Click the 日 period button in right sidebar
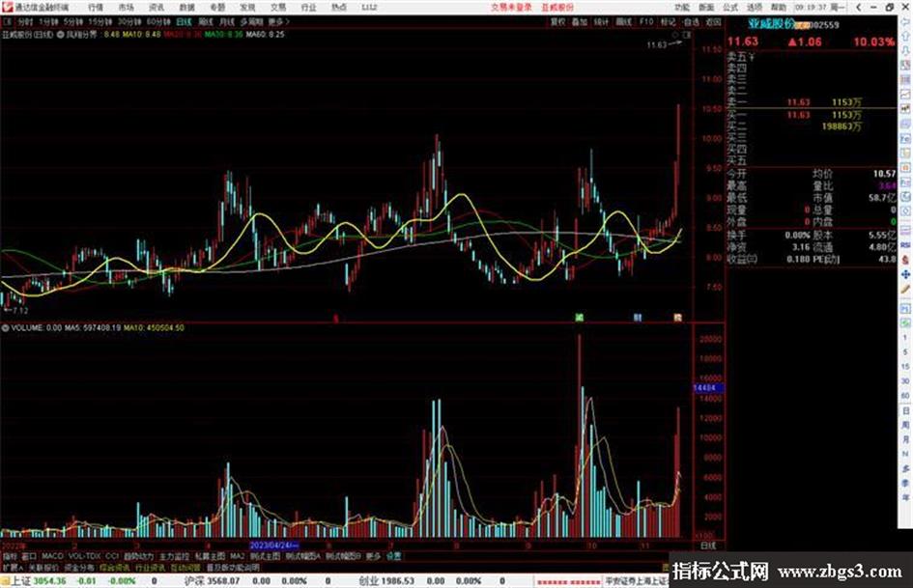913x588 pixels. [x=905, y=411]
